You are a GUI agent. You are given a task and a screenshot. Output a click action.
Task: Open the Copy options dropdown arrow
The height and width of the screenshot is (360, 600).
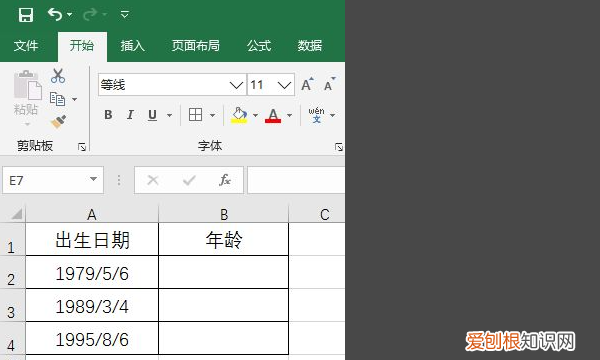coord(75,99)
